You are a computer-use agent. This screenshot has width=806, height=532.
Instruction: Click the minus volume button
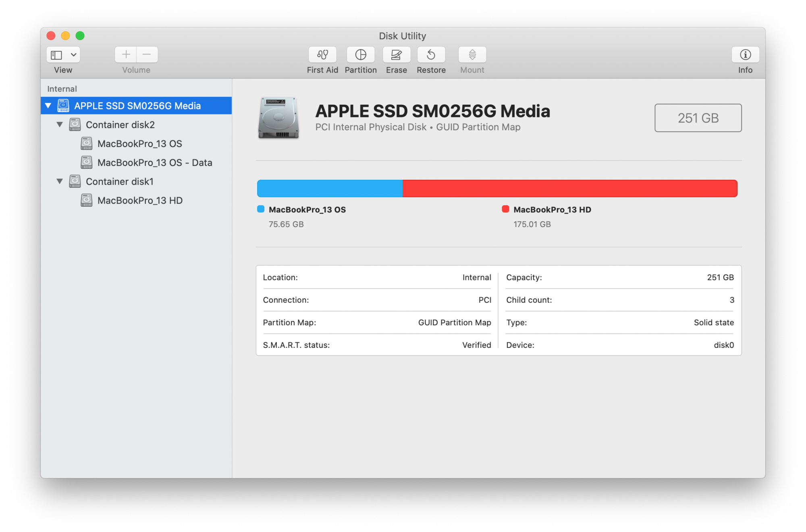tap(147, 55)
